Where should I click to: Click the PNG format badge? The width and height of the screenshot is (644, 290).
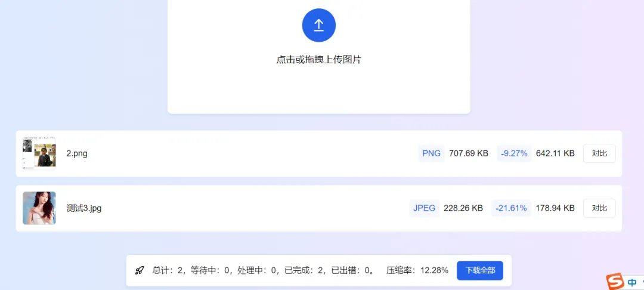(x=431, y=153)
